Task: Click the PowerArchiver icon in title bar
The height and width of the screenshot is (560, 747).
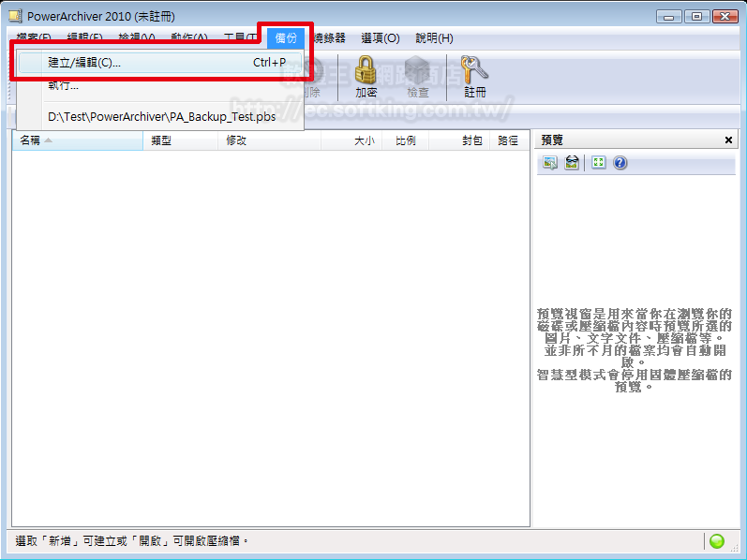Action: coord(15,16)
